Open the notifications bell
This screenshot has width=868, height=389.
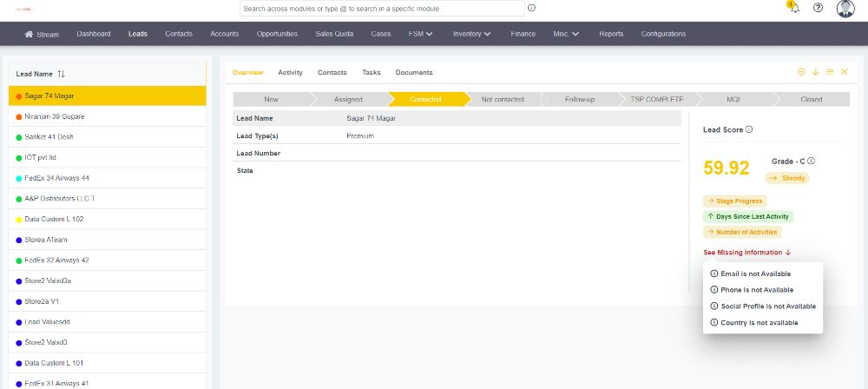tap(793, 8)
